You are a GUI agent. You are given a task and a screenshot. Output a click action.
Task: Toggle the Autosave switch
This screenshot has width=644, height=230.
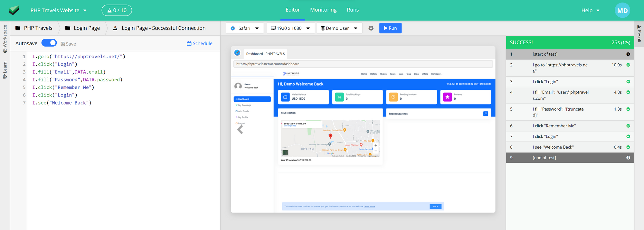pos(49,43)
